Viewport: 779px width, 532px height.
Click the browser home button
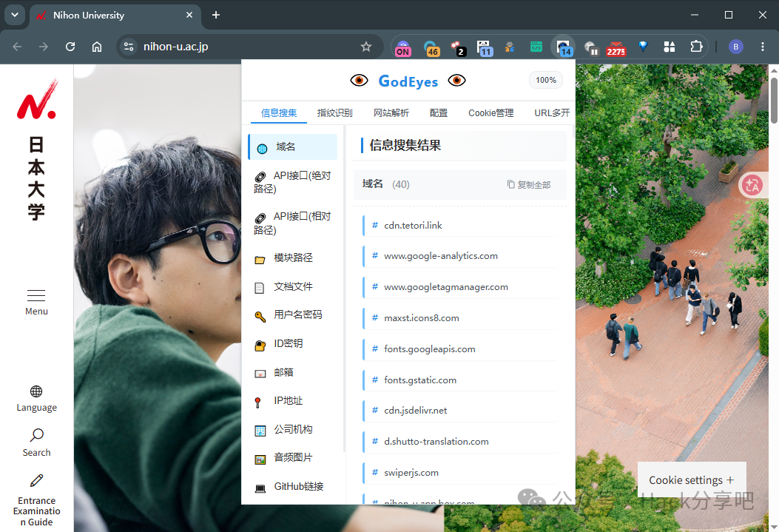(97, 47)
